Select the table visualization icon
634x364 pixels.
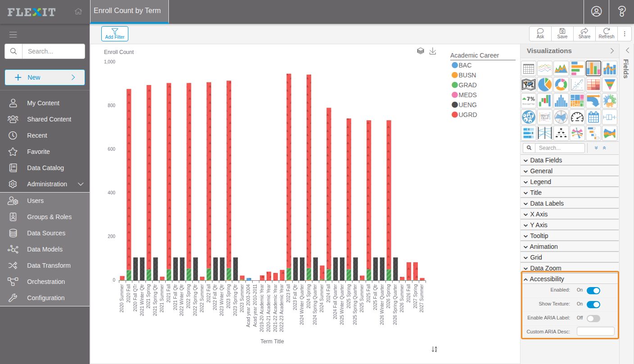point(529,68)
